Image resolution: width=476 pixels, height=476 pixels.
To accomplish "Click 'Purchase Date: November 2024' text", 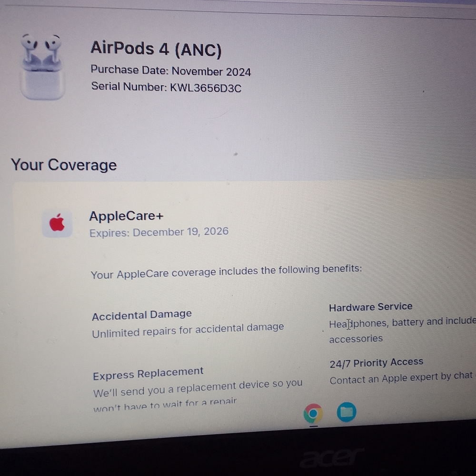I will click(171, 71).
